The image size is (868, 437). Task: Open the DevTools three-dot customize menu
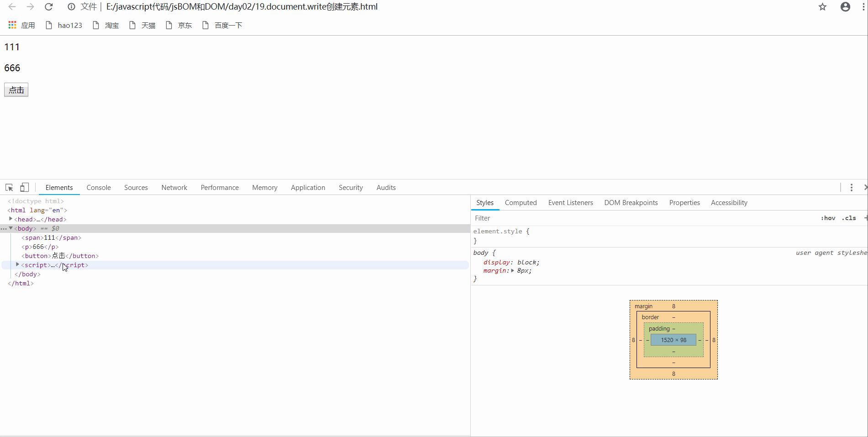852,188
